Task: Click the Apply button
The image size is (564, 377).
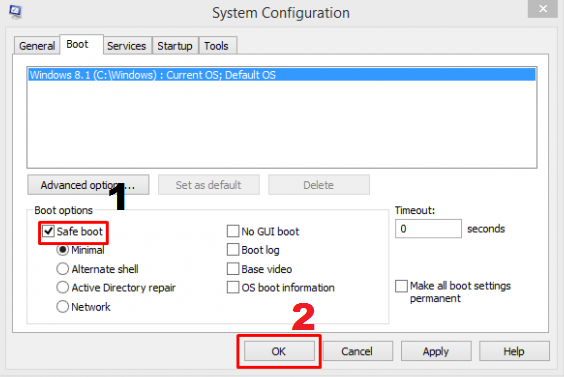Action: point(436,351)
